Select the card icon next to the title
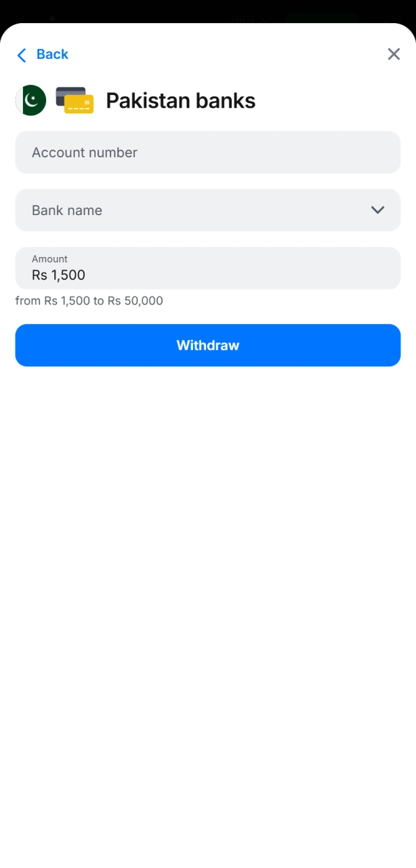 coord(75,100)
